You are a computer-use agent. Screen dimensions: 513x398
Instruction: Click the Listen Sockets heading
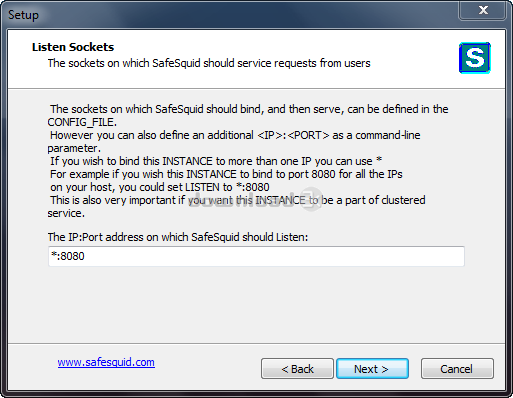pos(73,47)
